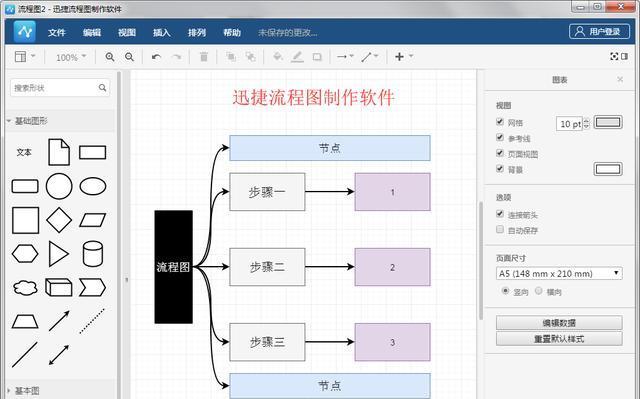Click the bring to front icon
This screenshot has width=640, height=399.
point(231,57)
